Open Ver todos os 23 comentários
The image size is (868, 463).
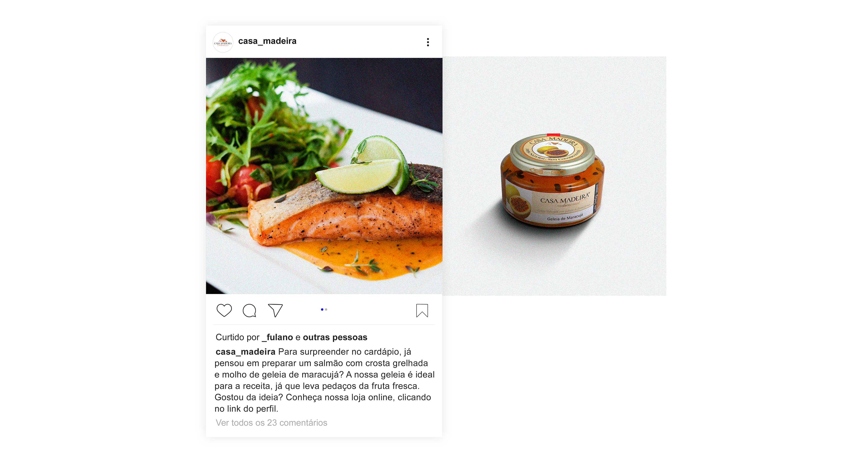(271, 423)
